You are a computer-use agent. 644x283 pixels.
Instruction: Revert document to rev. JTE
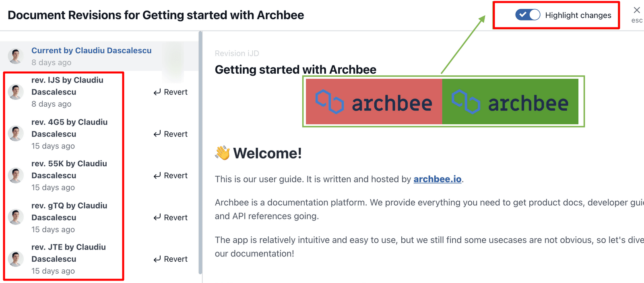[171, 259]
